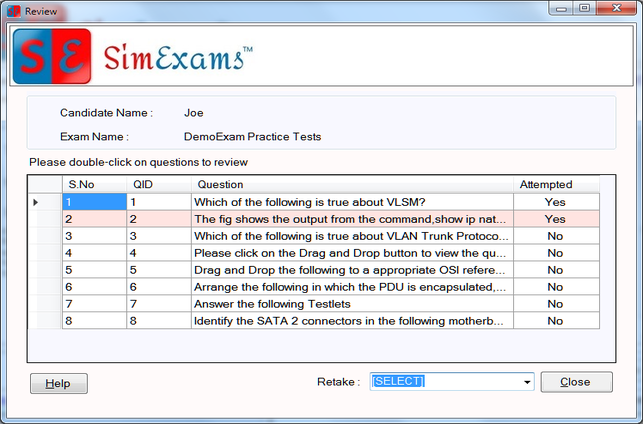Image resolution: width=643 pixels, height=424 pixels.
Task: Click Attempted 'Yes' cell for question 1
Action: point(556,202)
